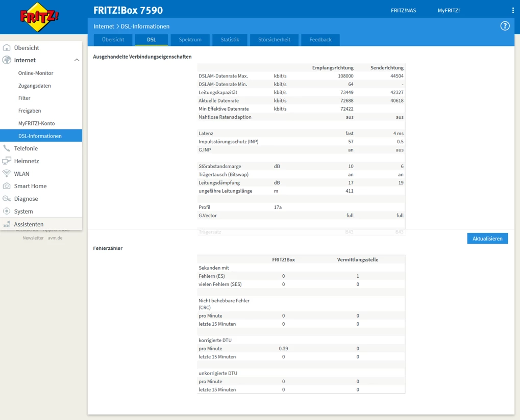Click the Fehlern (ES) row label
This screenshot has height=420, width=520.
point(212,276)
